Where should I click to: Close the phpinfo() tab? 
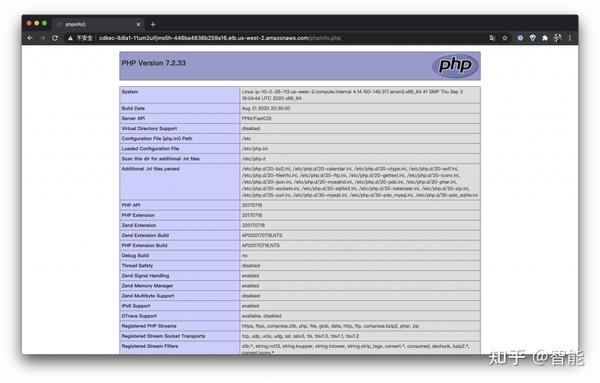click(x=139, y=24)
